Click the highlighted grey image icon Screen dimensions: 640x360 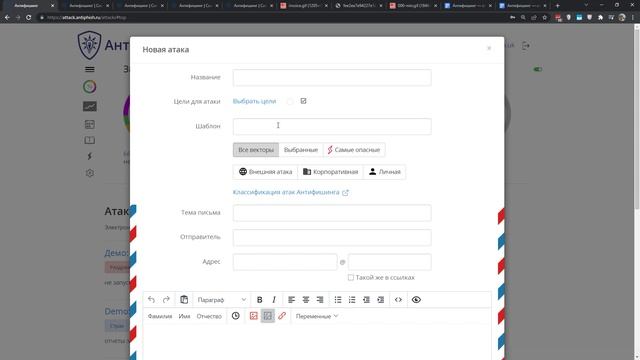point(268,316)
